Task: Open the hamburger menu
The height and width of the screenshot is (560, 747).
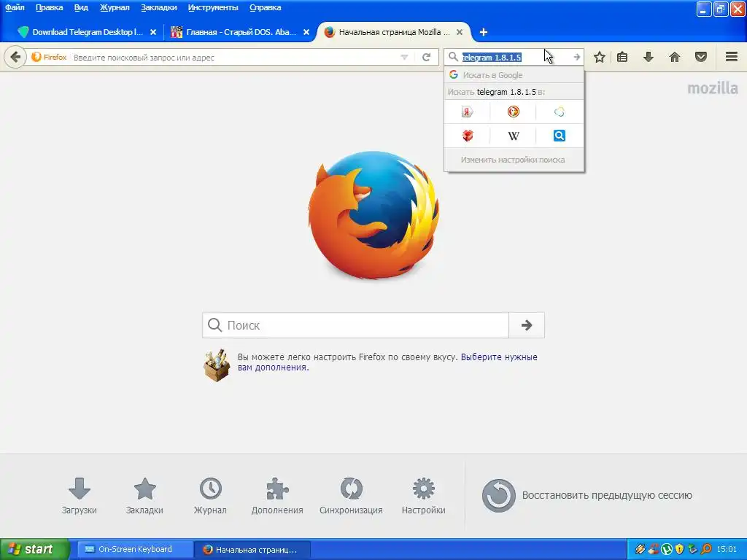Action: (x=732, y=57)
